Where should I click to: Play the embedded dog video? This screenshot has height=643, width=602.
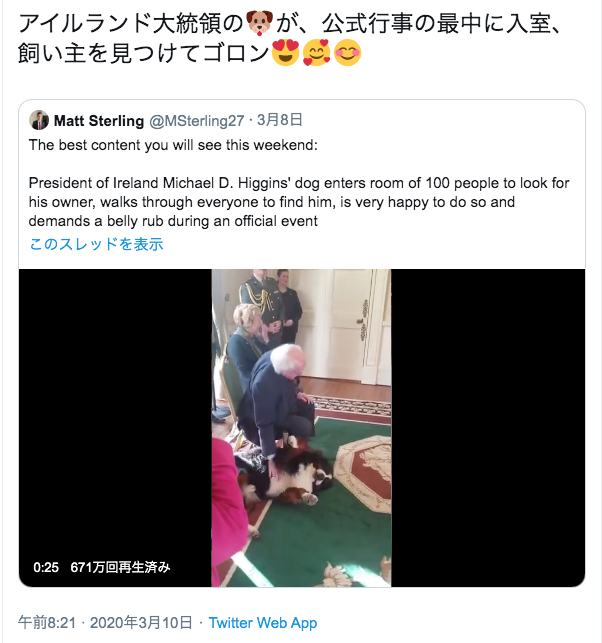(301, 428)
